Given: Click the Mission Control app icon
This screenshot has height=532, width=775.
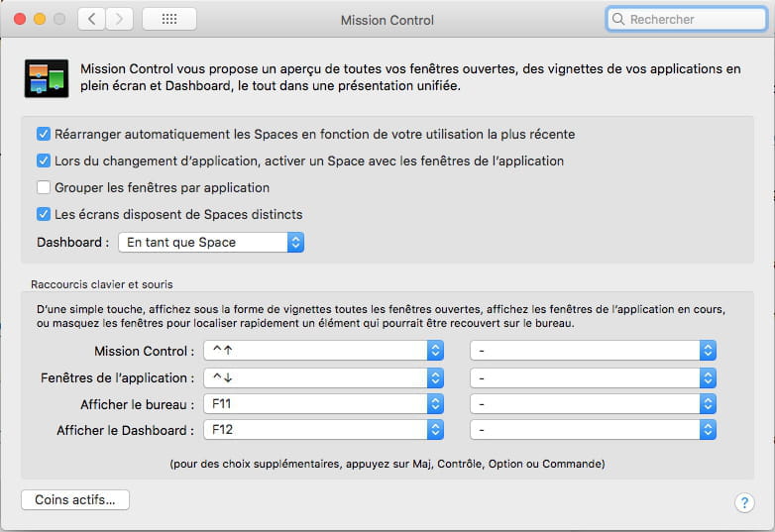Looking at the screenshot, I should pyautogui.click(x=47, y=78).
